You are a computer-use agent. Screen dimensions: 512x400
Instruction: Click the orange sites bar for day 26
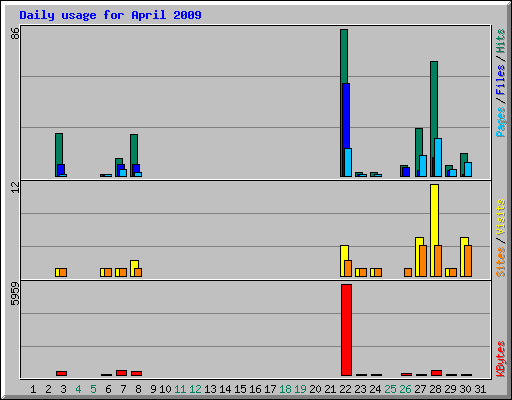tap(408, 272)
